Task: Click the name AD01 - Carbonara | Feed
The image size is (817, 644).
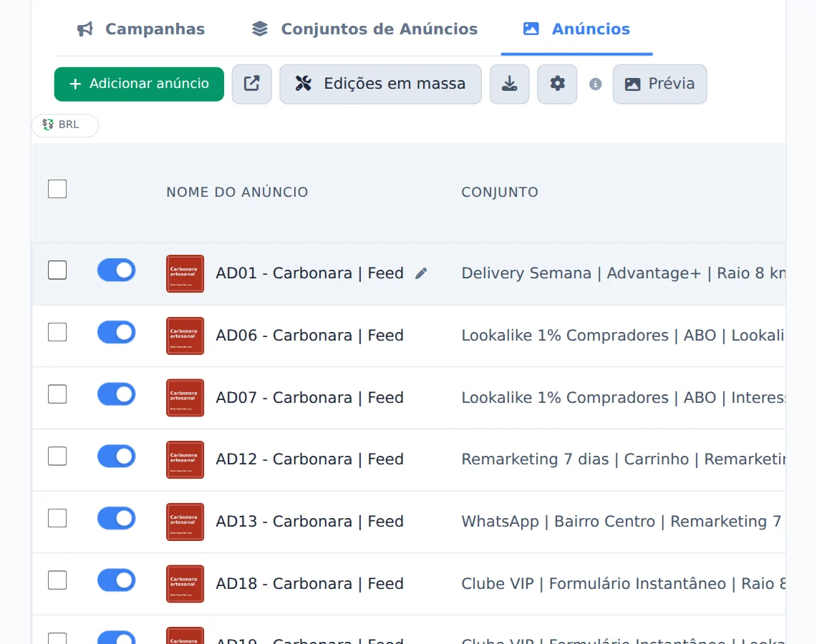Action: [309, 273]
